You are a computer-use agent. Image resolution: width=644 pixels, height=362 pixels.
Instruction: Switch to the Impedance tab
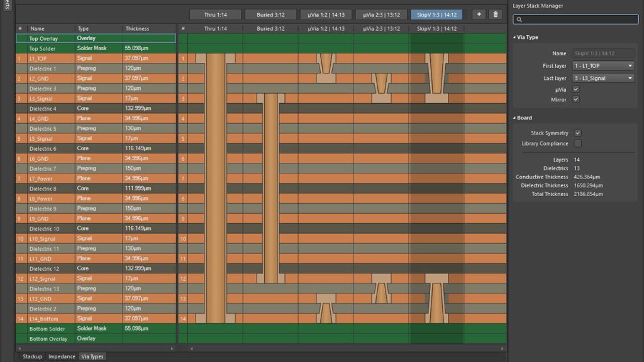tap(62, 356)
